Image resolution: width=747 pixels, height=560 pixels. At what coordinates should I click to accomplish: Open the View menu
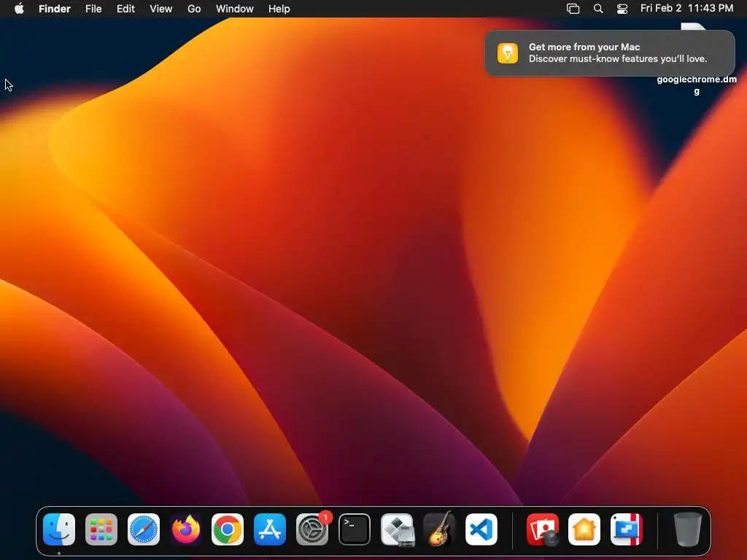[161, 9]
